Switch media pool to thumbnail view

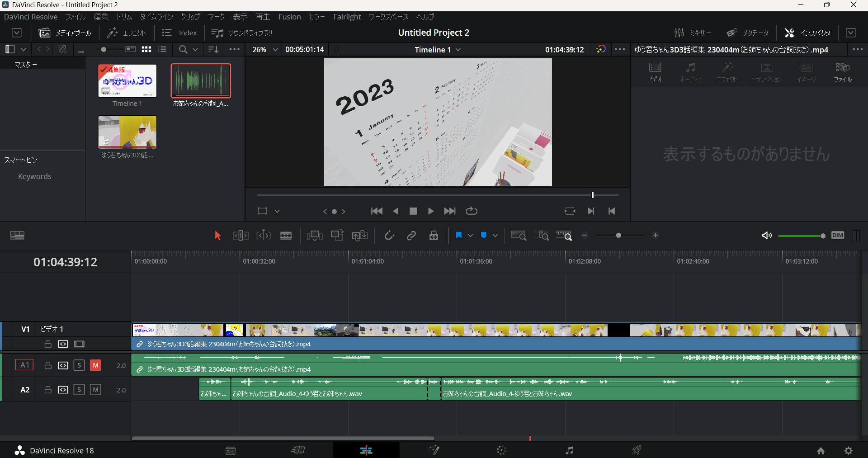tap(146, 49)
